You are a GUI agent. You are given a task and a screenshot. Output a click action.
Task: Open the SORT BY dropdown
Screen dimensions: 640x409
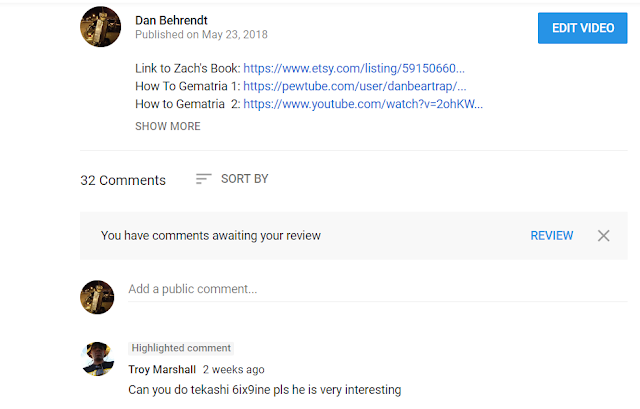click(x=244, y=179)
